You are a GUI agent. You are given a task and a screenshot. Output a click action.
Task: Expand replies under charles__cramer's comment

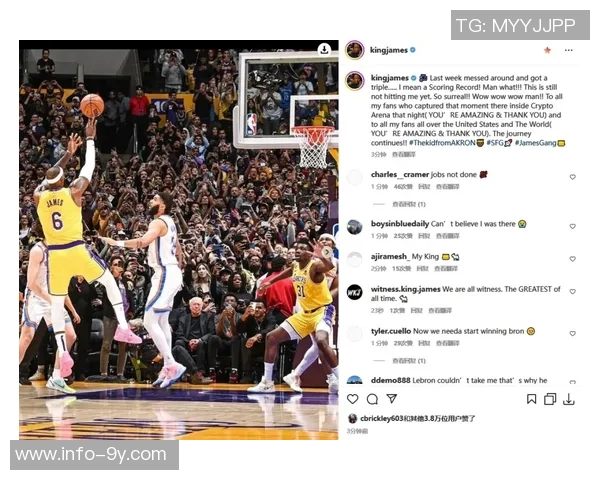click(409, 204)
